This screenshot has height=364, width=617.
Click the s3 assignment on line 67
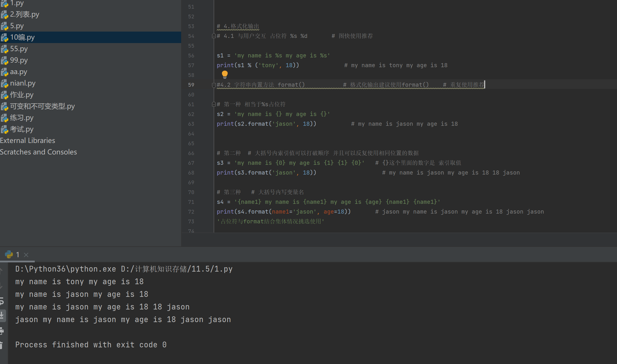point(291,163)
